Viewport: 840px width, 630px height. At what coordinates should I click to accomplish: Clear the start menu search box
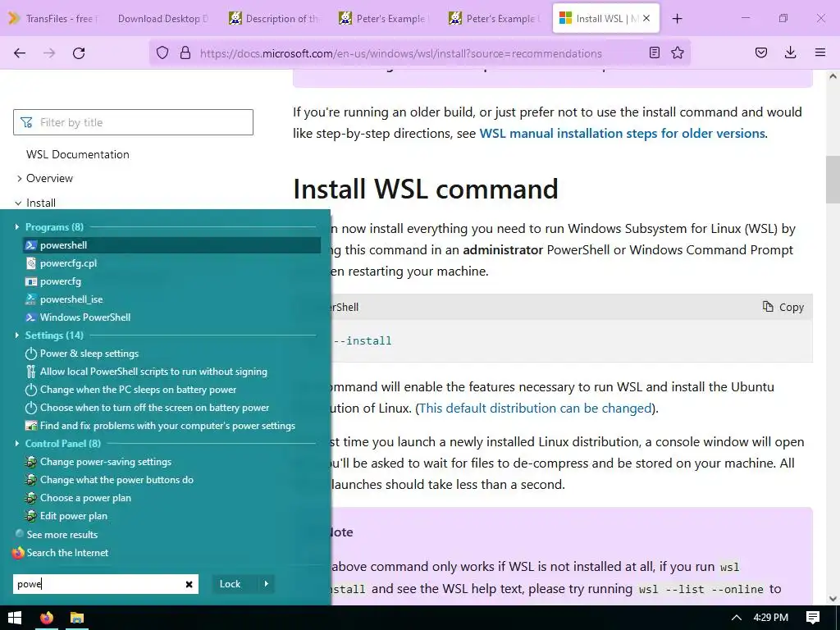(x=189, y=584)
